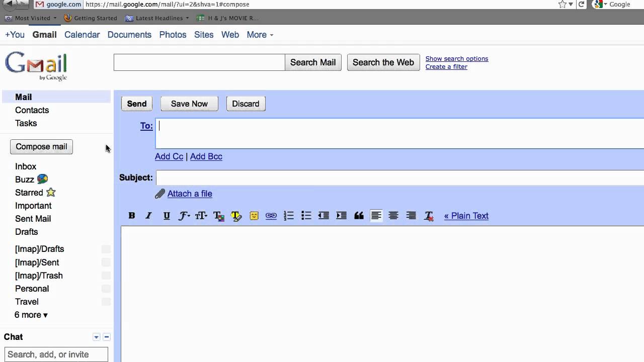Screen dimensions: 644x362
Task: Switch to Plain Text mode
Action: pos(466,216)
